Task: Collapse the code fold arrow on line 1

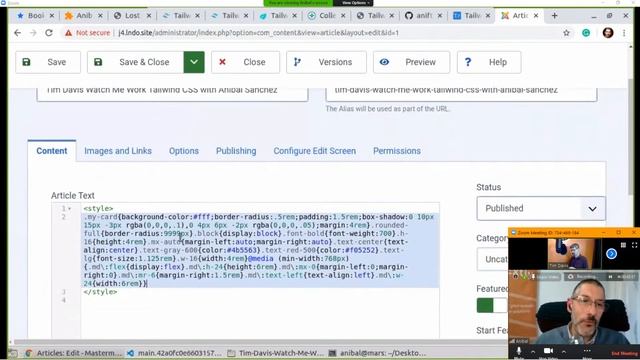Action: coord(70,209)
